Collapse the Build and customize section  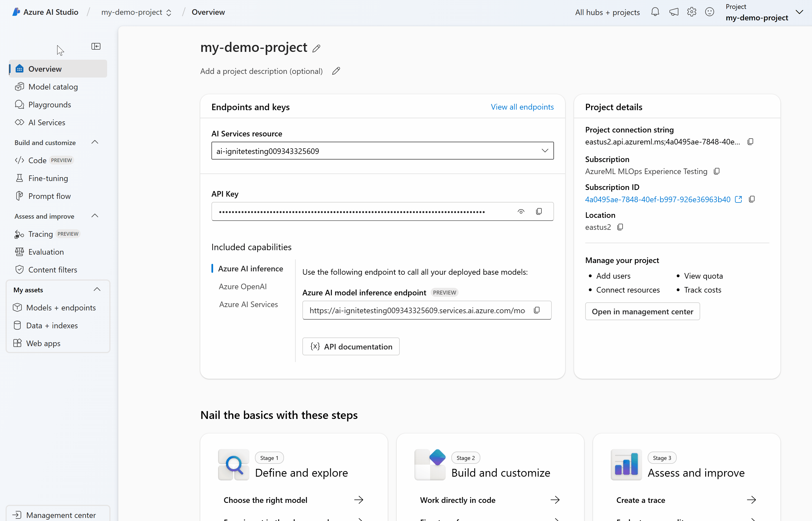pyautogui.click(x=95, y=143)
